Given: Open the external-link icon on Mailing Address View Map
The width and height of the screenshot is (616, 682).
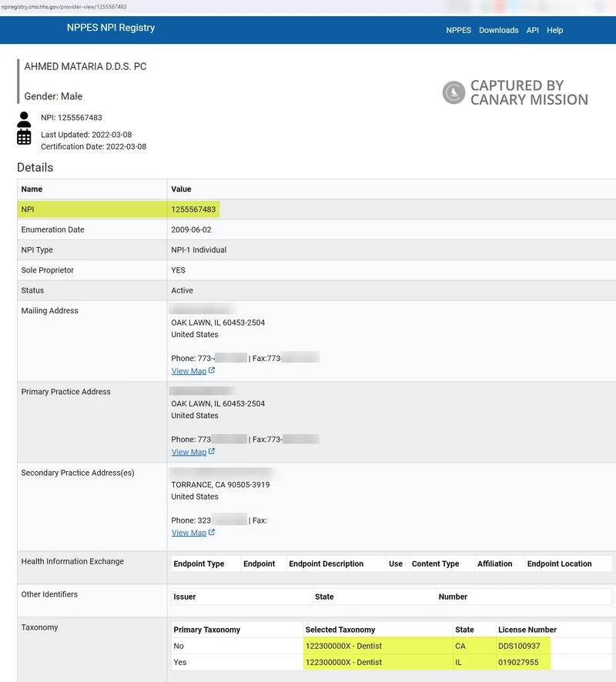Looking at the screenshot, I should [210, 370].
